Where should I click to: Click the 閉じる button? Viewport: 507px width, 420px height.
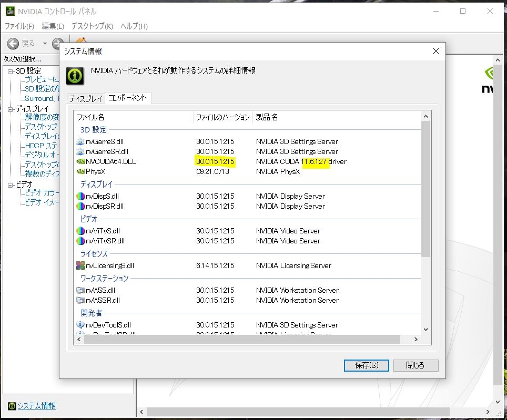tap(415, 365)
